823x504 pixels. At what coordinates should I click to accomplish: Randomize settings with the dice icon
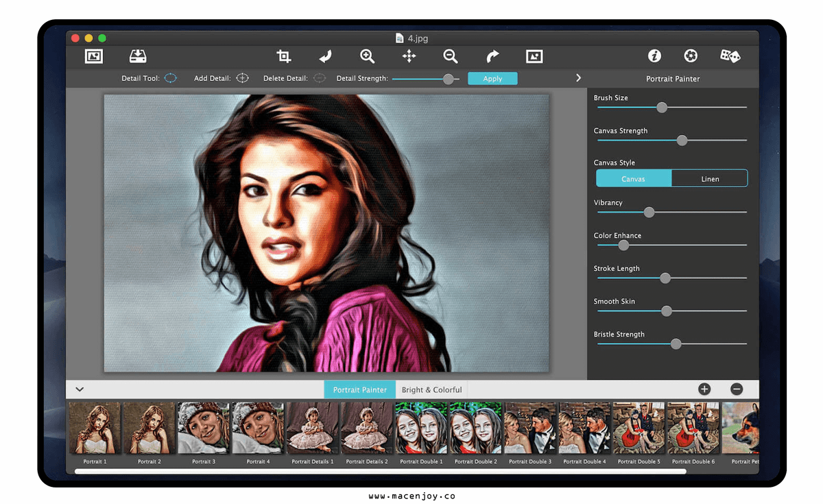click(x=730, y=56)
